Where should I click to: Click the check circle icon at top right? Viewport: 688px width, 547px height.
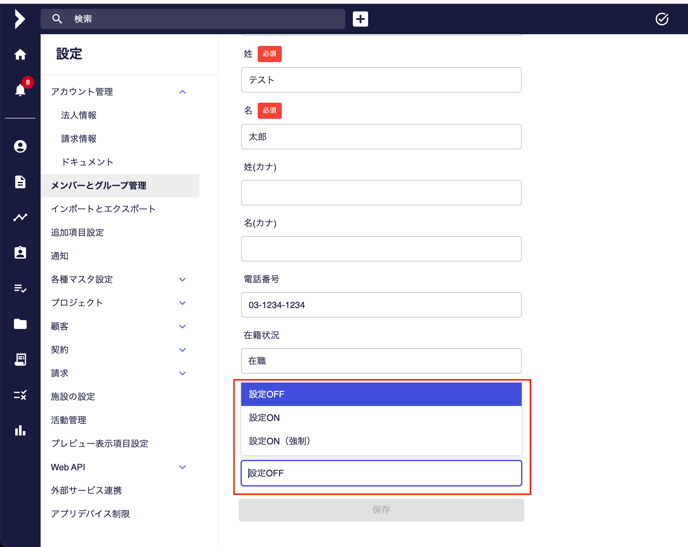point(662,19)
